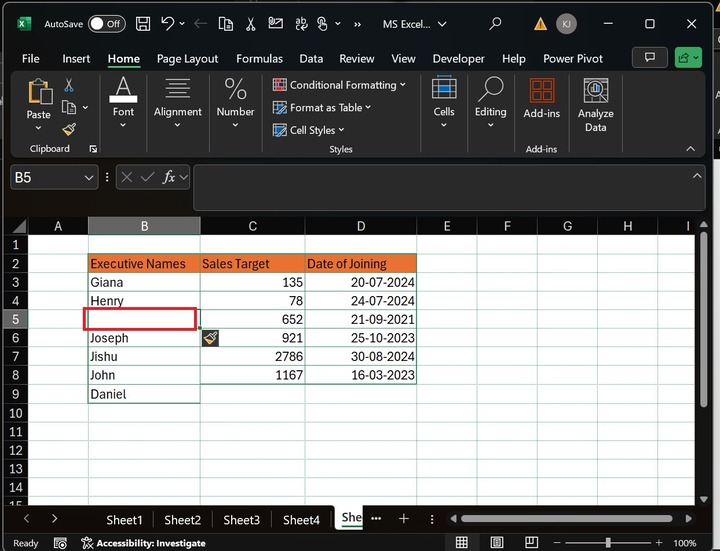Click Accessibility: Investigate in status bar

coord(143,543)
